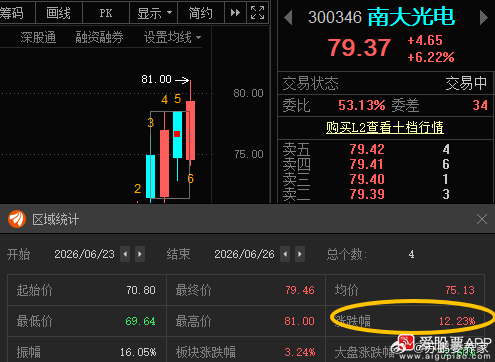
Task: Step end date backward arrow
Action: click(x=285, y=254)
